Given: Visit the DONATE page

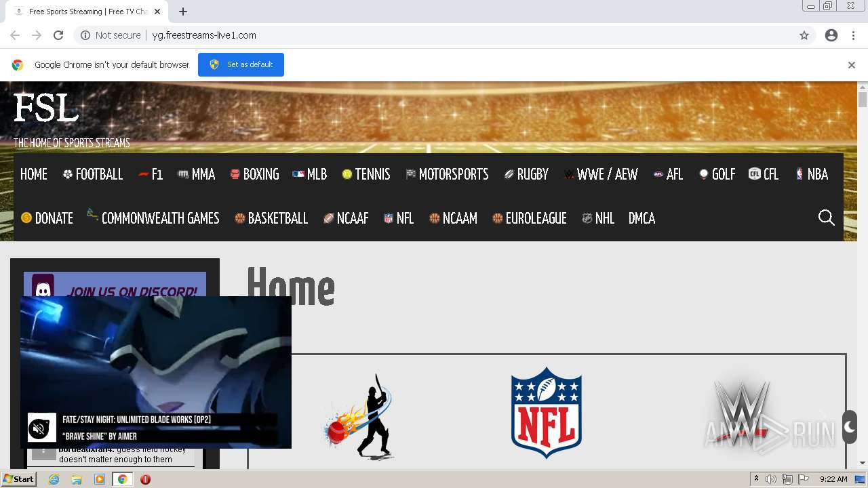Looking at the screenshot, I should coord(47,218).
